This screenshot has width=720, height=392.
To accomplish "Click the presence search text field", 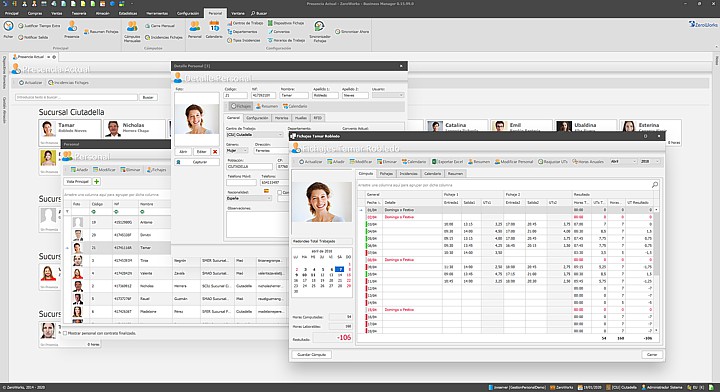I will coord(76,97).
